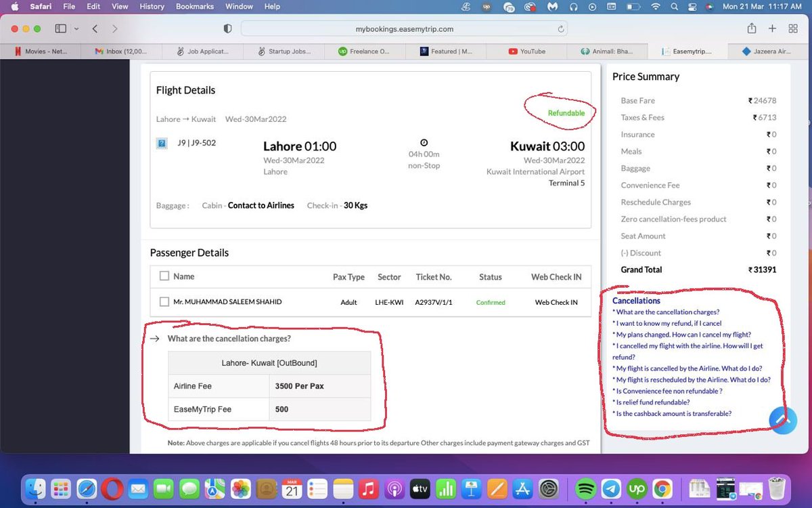Click the blue scroll-to-top floating button
Image resolution: width=812 pixels, height=508 pixels.
pyautogui.click(x=783, y=420)
